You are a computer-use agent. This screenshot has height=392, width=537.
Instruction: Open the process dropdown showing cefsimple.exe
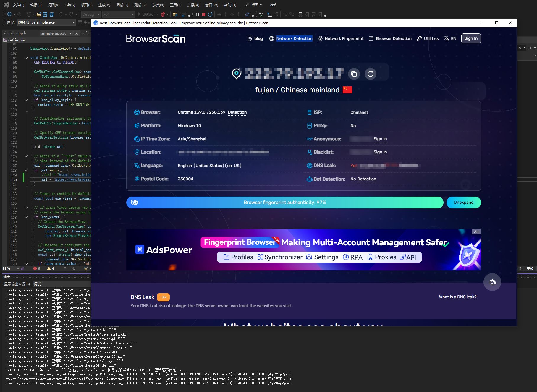[46, 22]
